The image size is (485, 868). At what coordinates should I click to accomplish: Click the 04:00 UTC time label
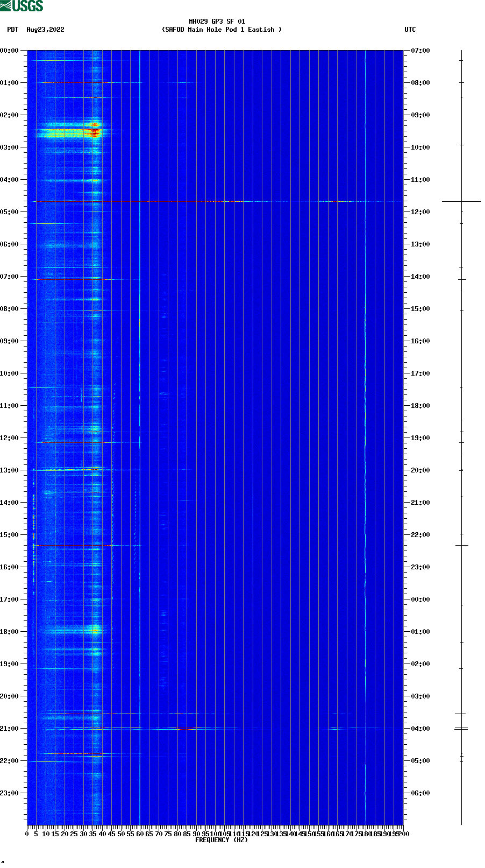tap(420, 729)
